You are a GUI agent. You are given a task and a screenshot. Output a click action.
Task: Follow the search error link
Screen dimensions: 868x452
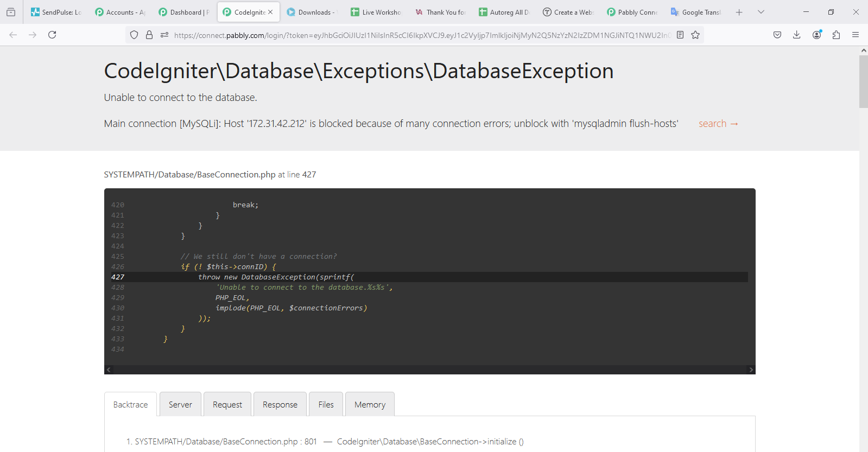[x=718, y=124]
